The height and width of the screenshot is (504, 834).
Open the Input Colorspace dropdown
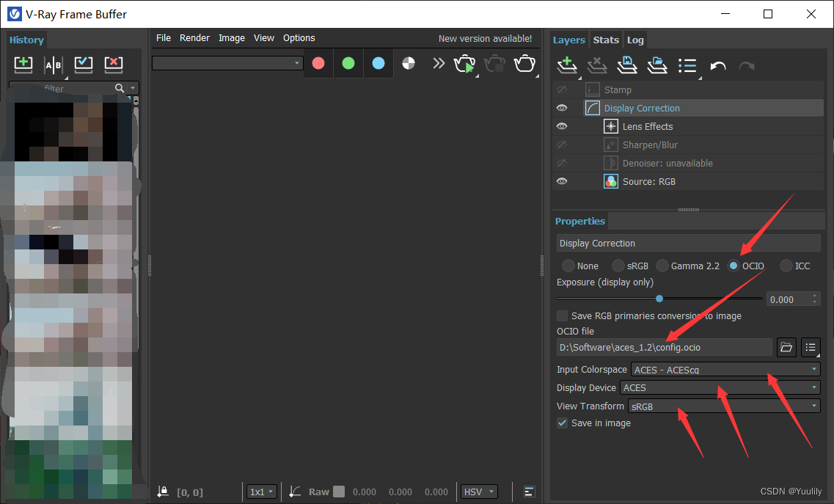coord(725,370)
